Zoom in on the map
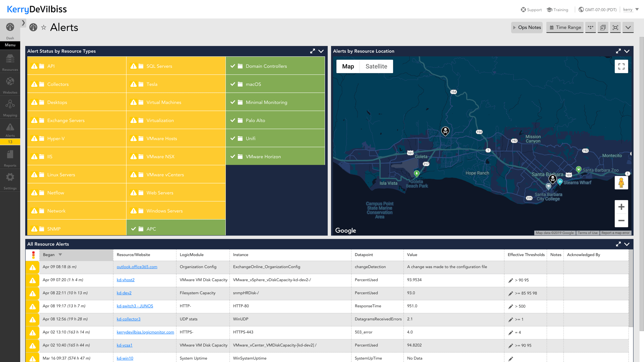 click(x=621, y=207)
